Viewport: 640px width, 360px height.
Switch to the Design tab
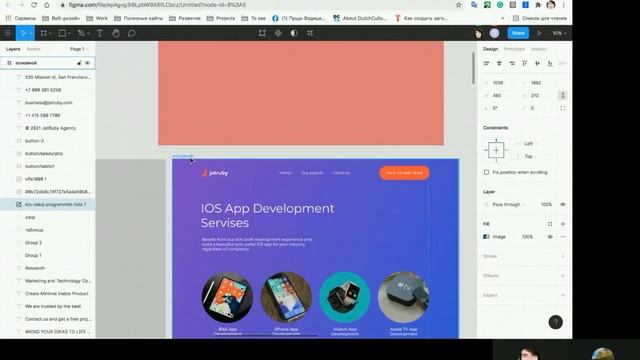click(491, 49)
